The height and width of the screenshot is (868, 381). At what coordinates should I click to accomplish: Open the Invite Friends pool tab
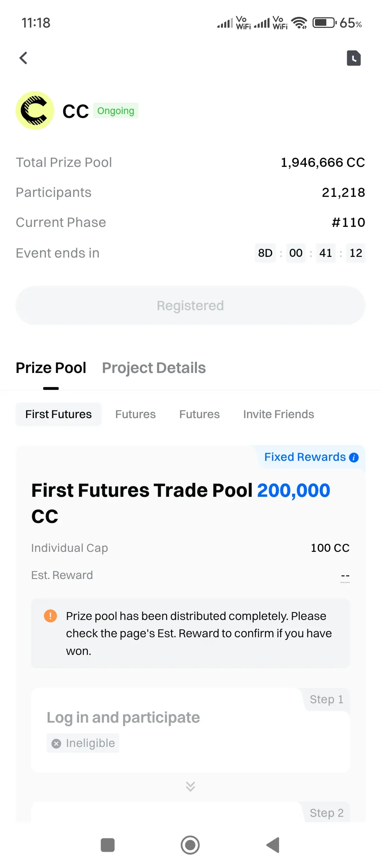(279, 414)
